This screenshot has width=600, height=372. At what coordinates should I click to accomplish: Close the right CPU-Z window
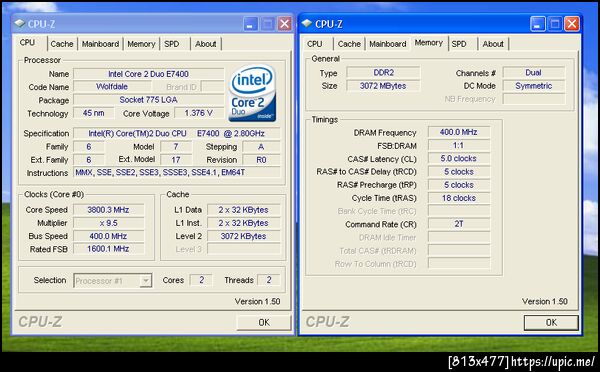[x=572, y=24]
